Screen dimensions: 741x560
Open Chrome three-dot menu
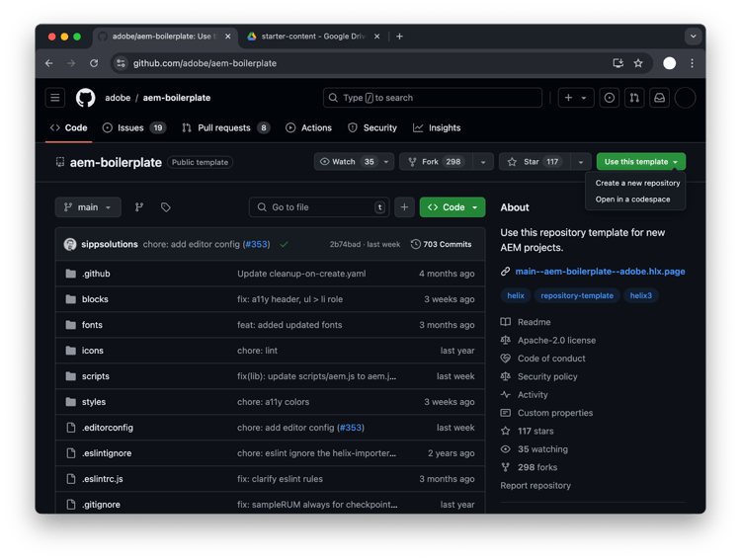pos(692,63)
